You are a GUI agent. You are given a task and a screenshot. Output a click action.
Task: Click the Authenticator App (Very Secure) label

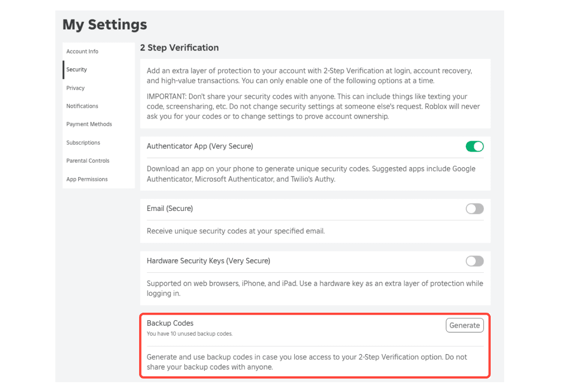click(x=200, y=146)
